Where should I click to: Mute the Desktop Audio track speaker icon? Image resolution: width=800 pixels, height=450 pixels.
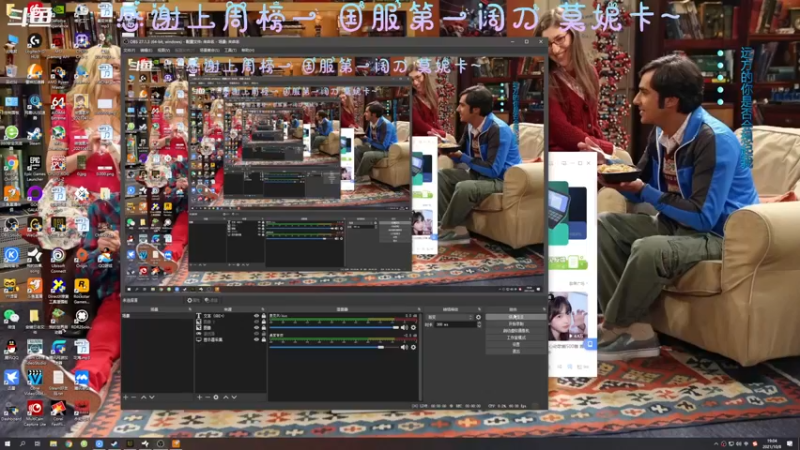click(x=405, y=347)
